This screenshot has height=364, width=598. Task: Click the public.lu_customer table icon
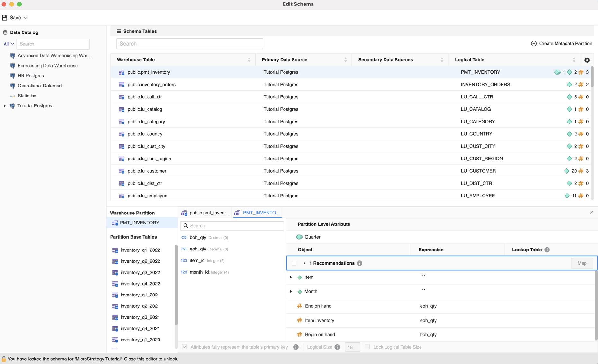pos(122,171)
